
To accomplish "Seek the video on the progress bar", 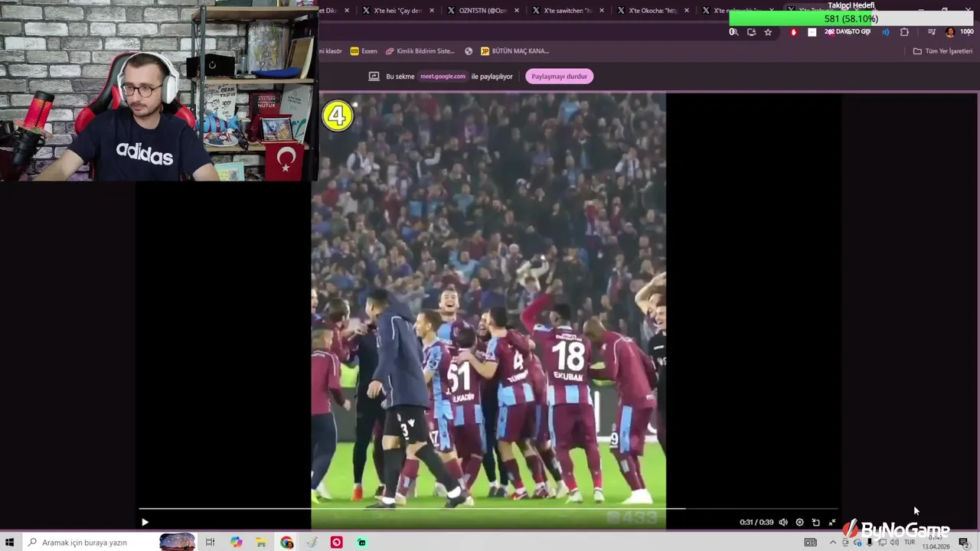I will pyautogui.click(x=488, y=508).
